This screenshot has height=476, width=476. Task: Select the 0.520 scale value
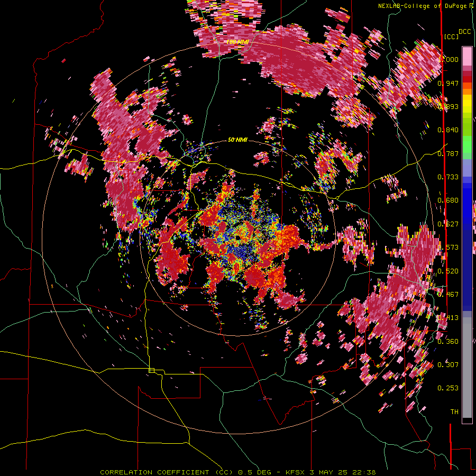pyautogui.click(x=448, y=271)
